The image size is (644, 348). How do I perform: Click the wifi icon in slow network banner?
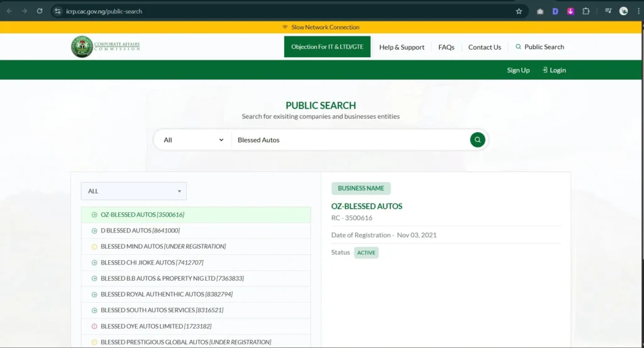coord(285,27)
